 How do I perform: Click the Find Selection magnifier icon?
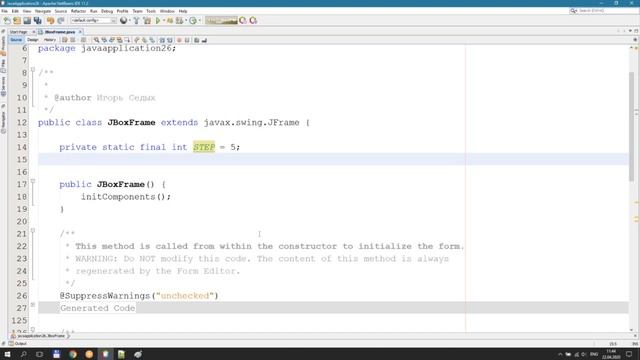pos(96,40)
